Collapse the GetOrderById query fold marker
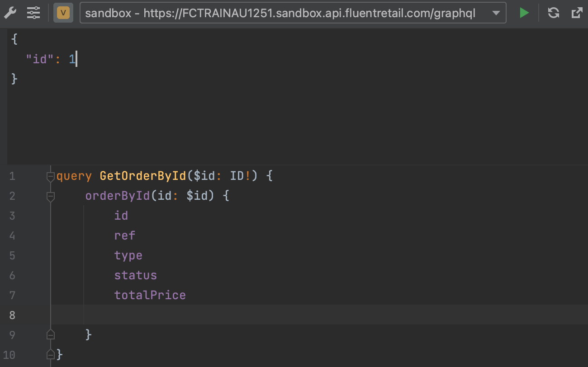The height and width of the screenshot is (367, 588). click(51, 176)
